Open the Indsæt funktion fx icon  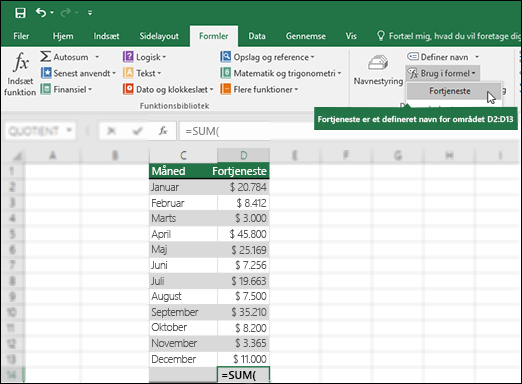coord(21,62)
